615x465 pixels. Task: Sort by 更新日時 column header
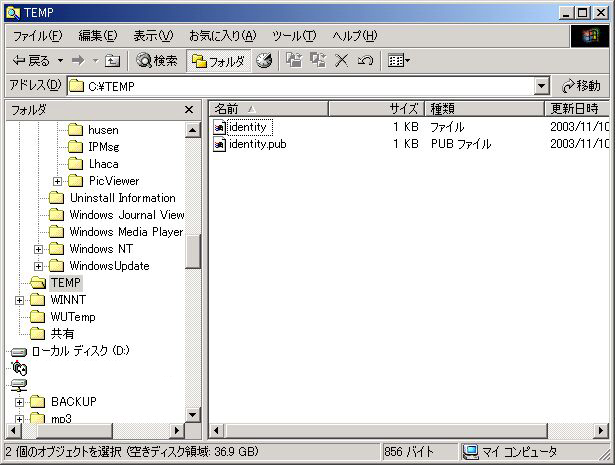[x=577, y=109]
